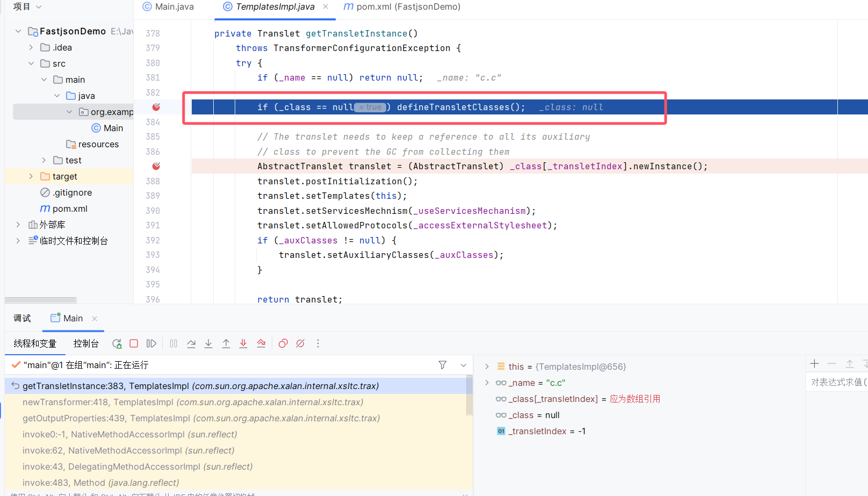Collapse the java source folder
This screenshot has width=868, height=496.
(x=57, y=96)
